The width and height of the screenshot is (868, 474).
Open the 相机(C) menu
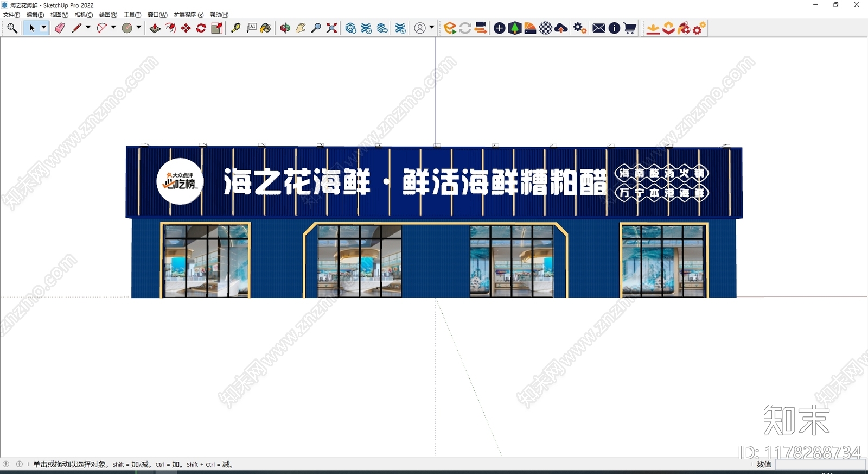tap(84, 15)
